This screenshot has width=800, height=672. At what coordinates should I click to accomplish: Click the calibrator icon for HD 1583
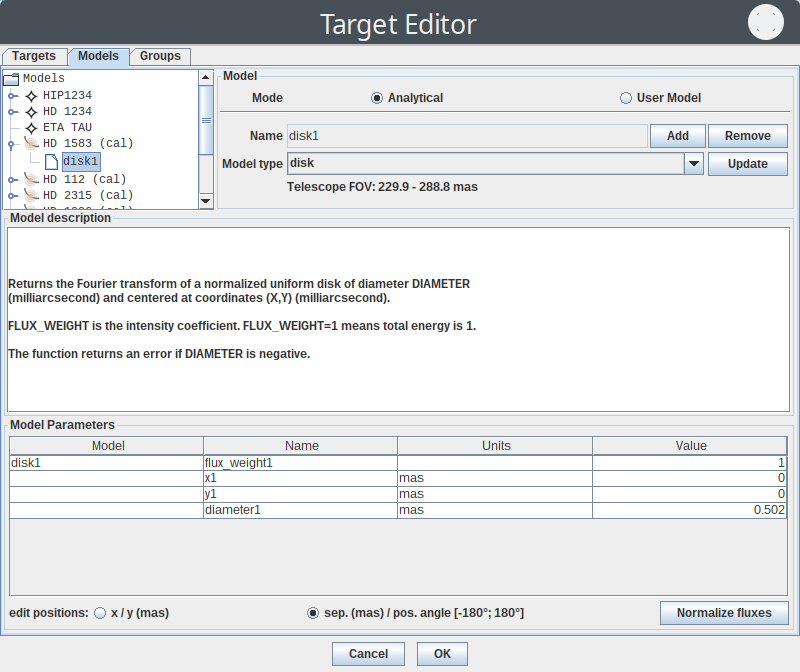[x=31, y=144]
